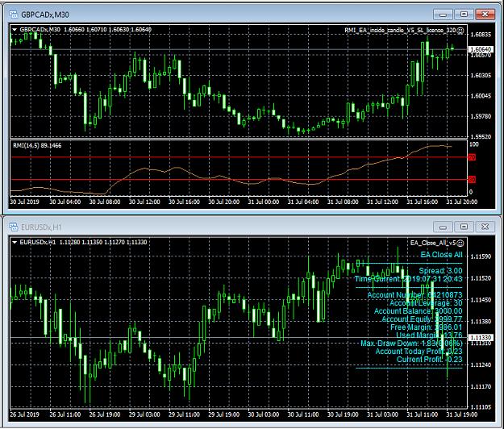The width and height of the screenshot is (504, 429).
Task: Click the EA Close All heading text
Action: point(441,255)
